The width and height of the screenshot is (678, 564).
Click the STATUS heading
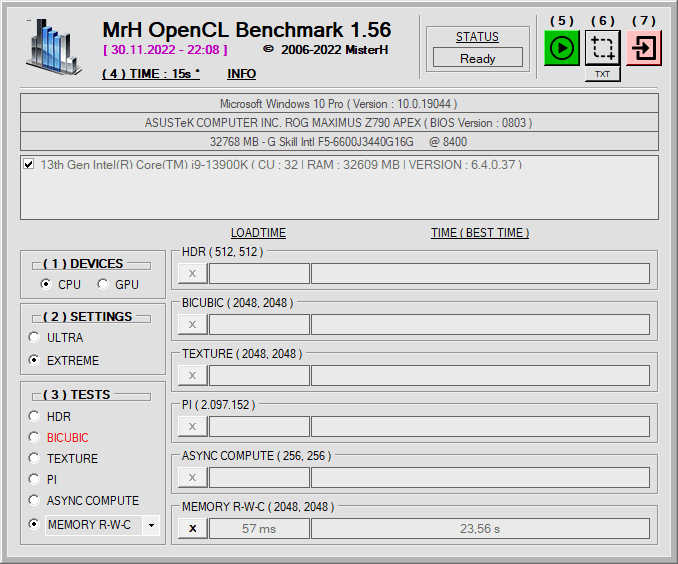tap(477, 37)
